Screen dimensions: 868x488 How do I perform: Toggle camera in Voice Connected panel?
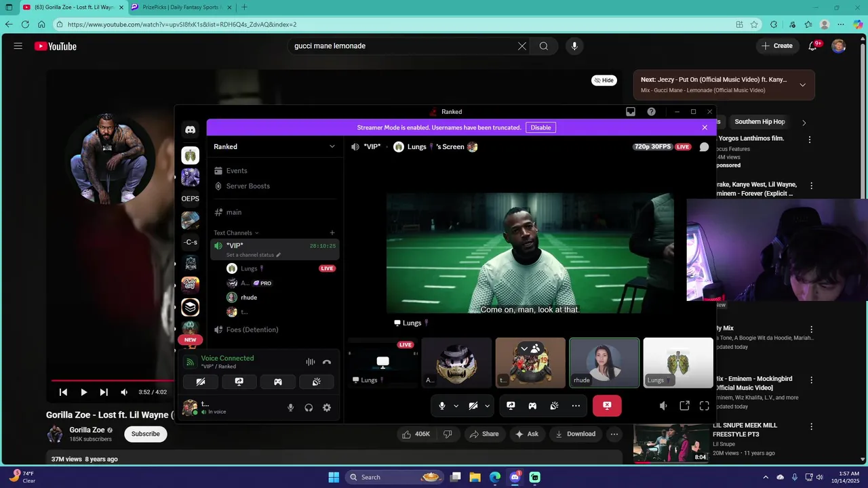[201, 382]
